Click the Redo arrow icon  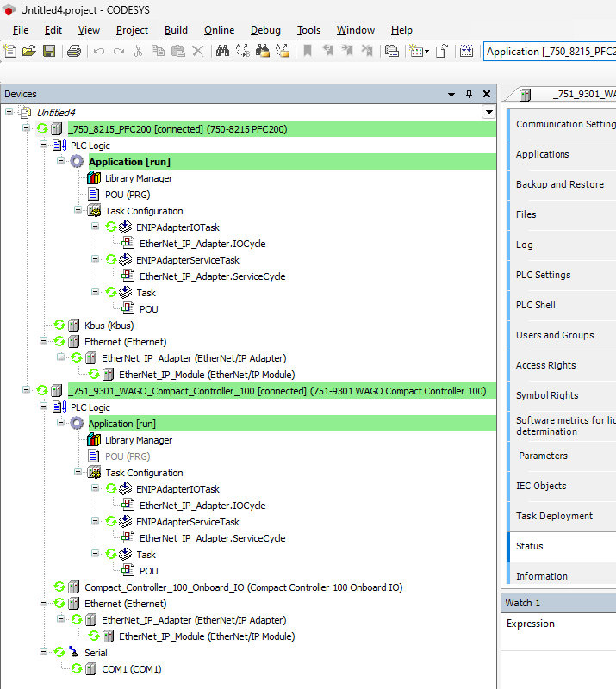[119, 52]
